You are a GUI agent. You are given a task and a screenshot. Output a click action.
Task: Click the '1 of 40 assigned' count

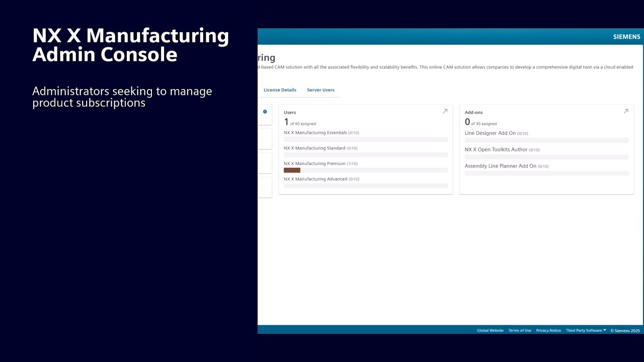tap(300, 122)
